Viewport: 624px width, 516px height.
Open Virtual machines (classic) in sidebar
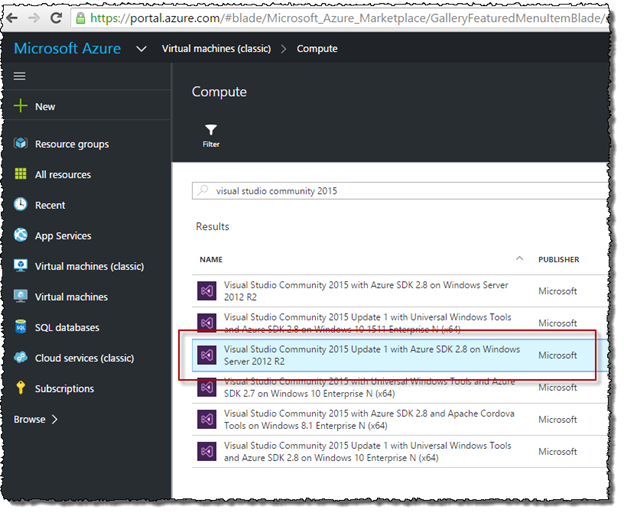point(89,266)
